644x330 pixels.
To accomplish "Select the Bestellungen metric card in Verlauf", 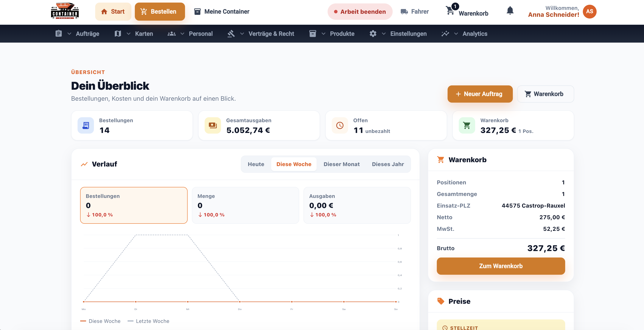I will tap(134, 205).
